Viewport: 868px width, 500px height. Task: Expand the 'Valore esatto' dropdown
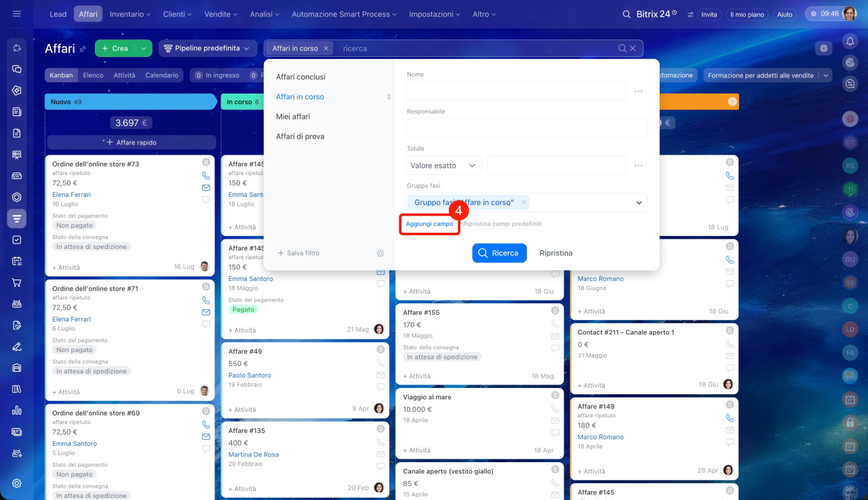444,166
